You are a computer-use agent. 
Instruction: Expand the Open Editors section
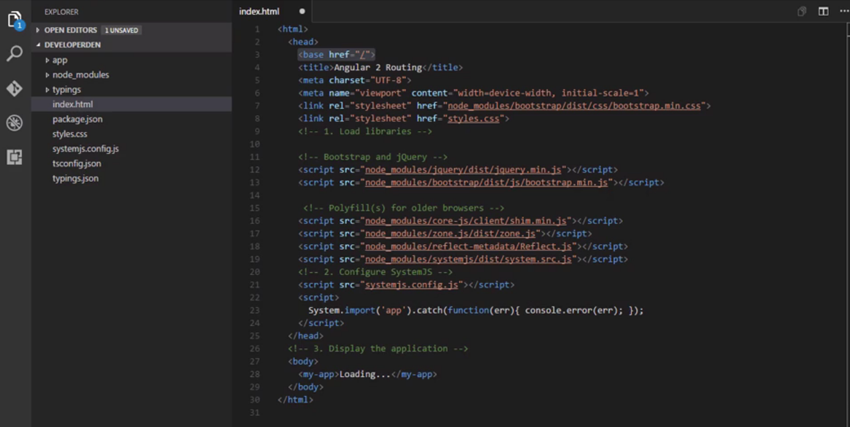[x=131, y=30]
